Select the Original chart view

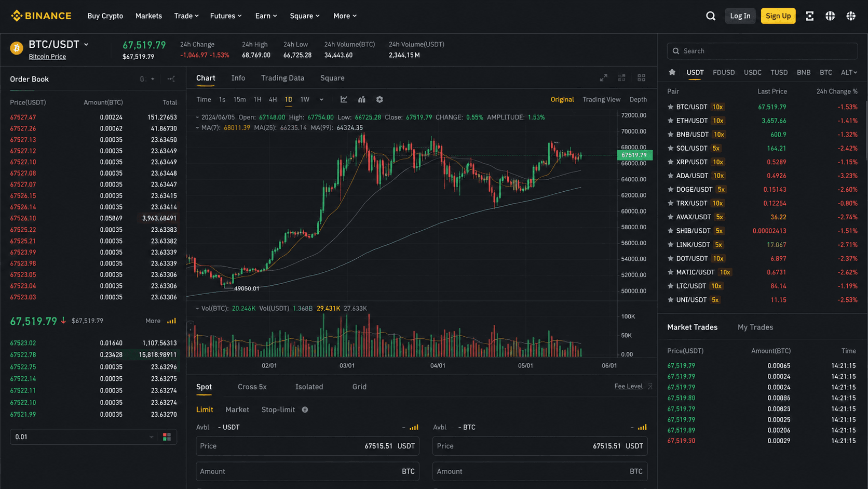coord(562,99)
